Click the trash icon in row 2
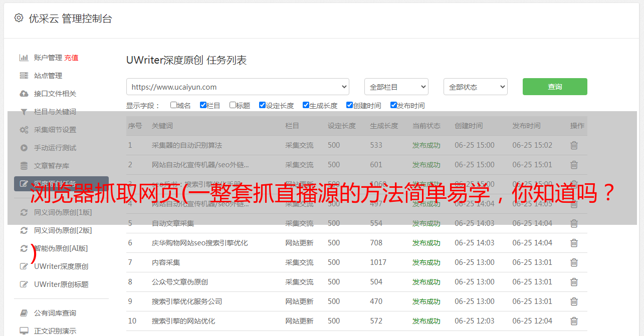644x336 pixels. pos(574,165)
